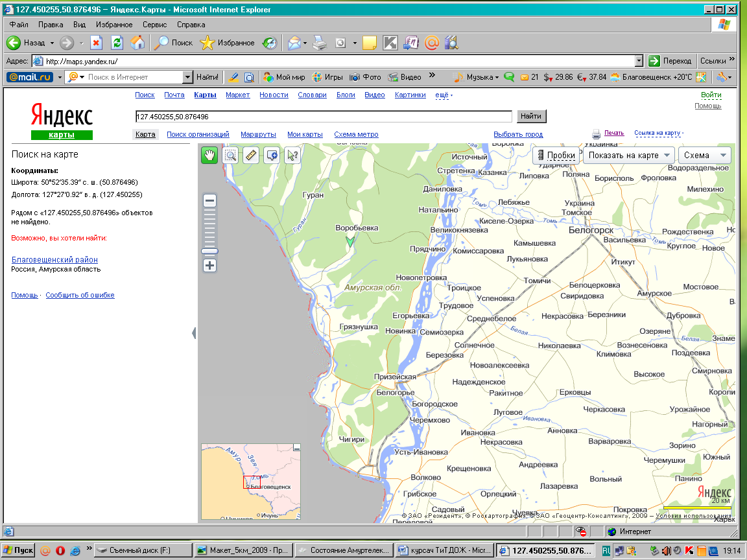Click the Opera quick launch icon
The height and width of the screenshot is (560, 747).
click(60, 550)
